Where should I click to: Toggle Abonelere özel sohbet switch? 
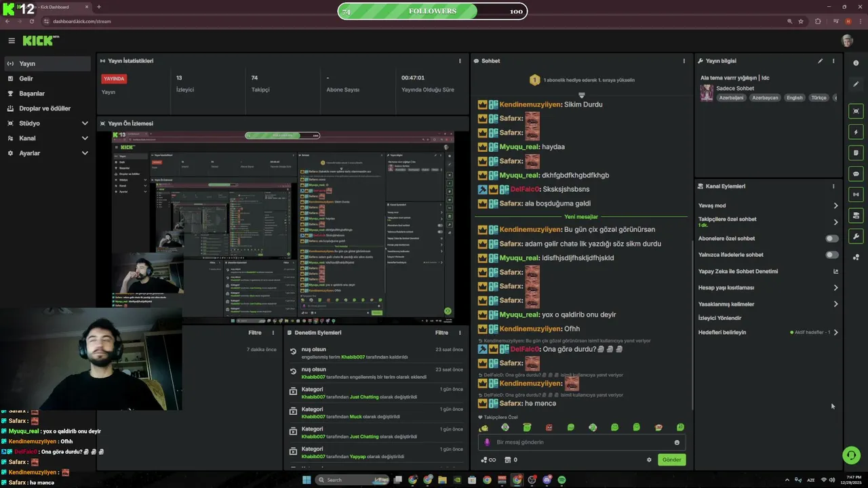(831, 239)
